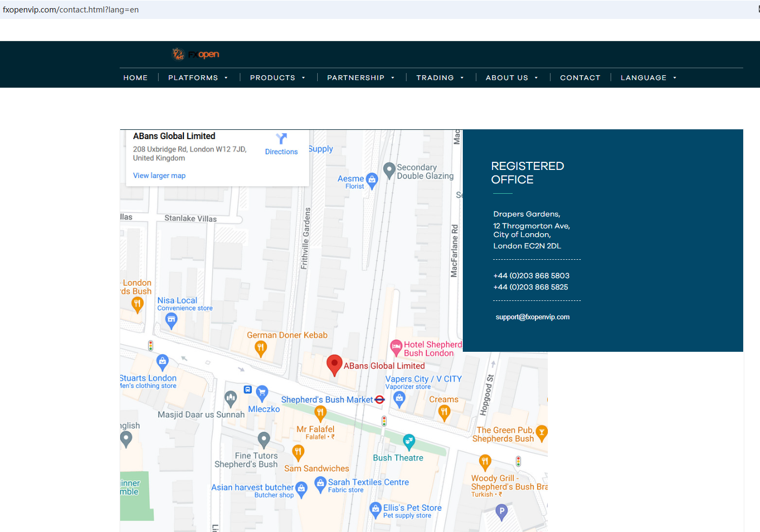Click the FXOpen logo in header
Image resolution: width=760 pixels, height=532 pixels.
tap(195, 54)
